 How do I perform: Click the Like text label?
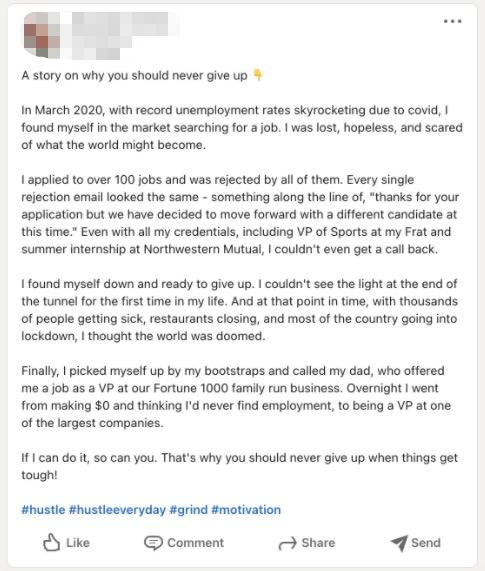[78, 543]
